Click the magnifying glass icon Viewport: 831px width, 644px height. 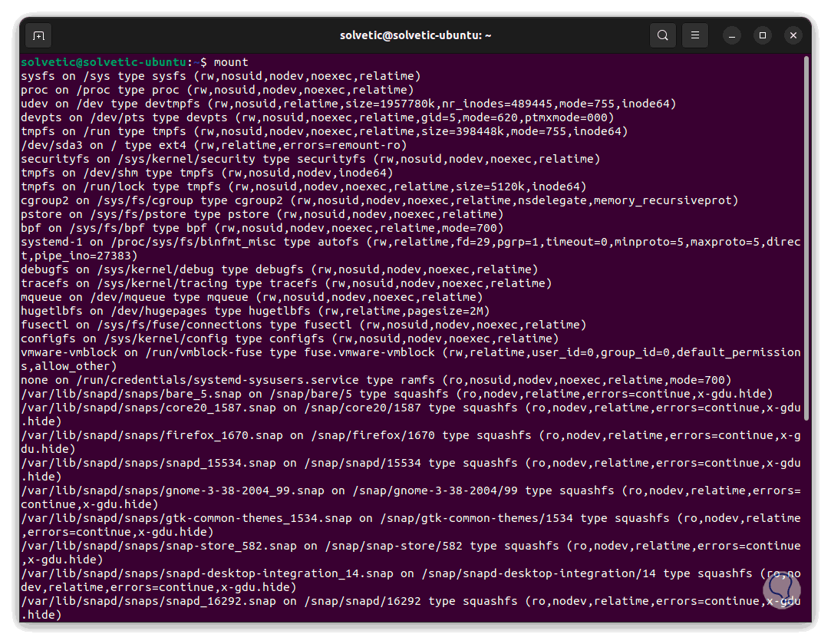pyautogui.click(x=663, y=35)
